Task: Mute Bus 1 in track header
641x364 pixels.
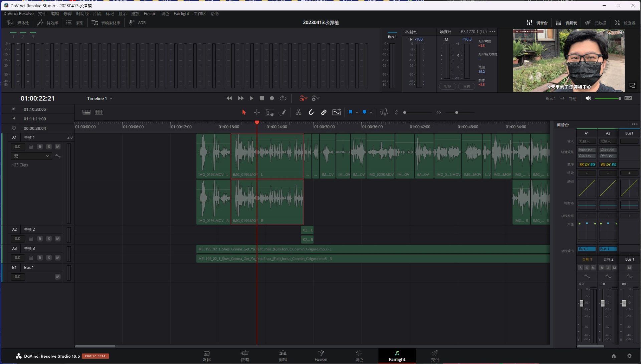Action: pyautogui.click(x=58, y=277)
